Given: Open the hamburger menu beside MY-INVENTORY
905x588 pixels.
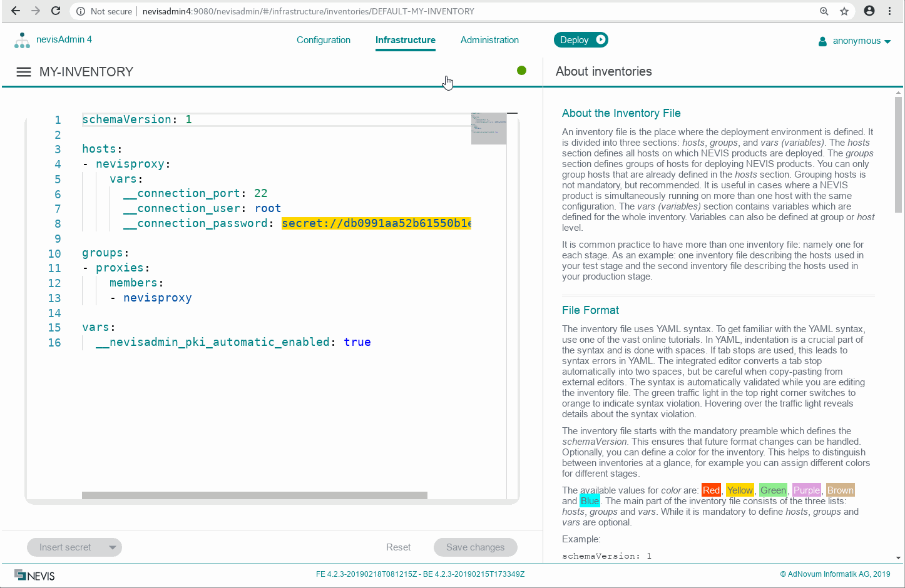Looking at the screenshot, I should click(24, 72).
